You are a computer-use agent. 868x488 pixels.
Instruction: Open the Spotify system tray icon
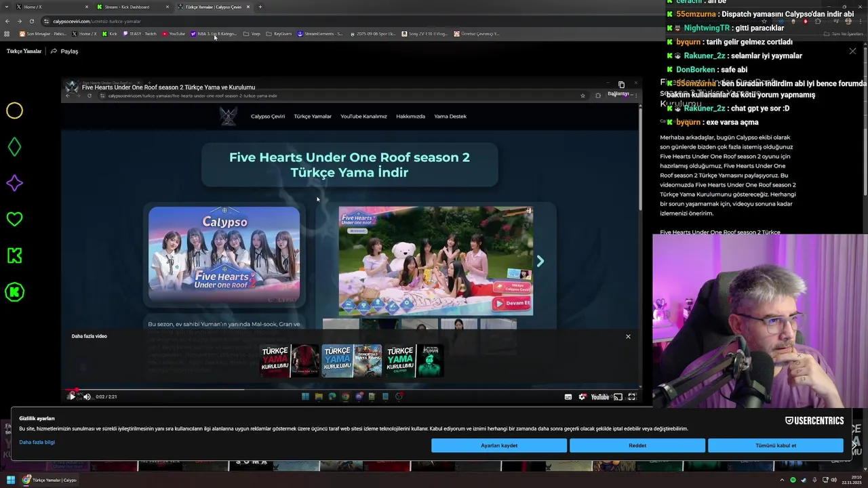pyautogui.click(x=793, y=480)
